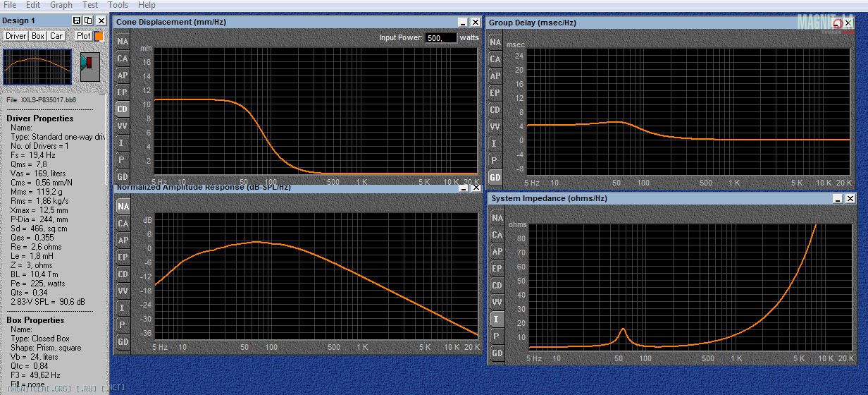868x395 pixels.
Task: Open the Test menu
Action: click(90, 5)
